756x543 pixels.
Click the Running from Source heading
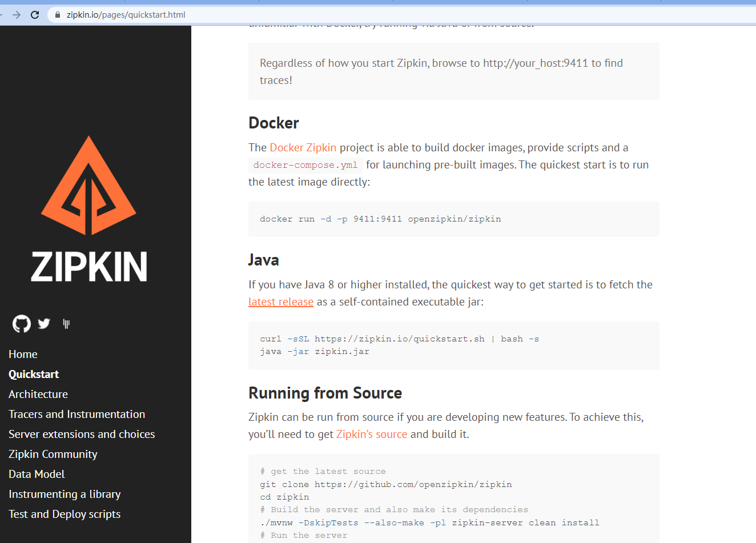click(x=325, y=393)
